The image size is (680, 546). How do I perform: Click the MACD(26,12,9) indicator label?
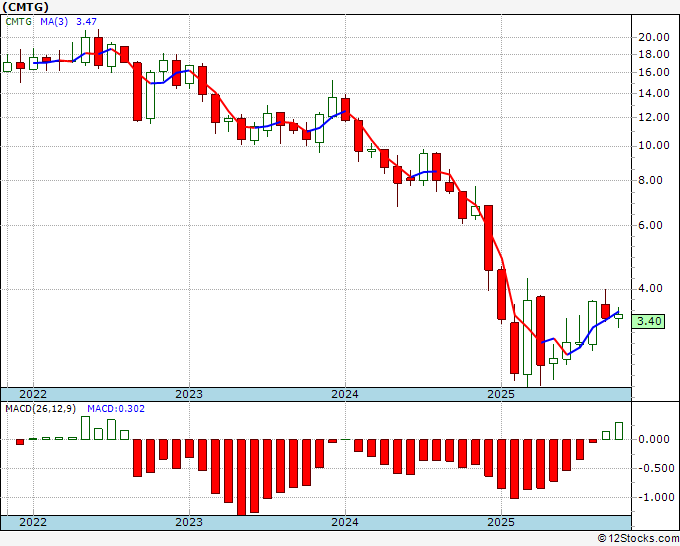pos(41,409)
